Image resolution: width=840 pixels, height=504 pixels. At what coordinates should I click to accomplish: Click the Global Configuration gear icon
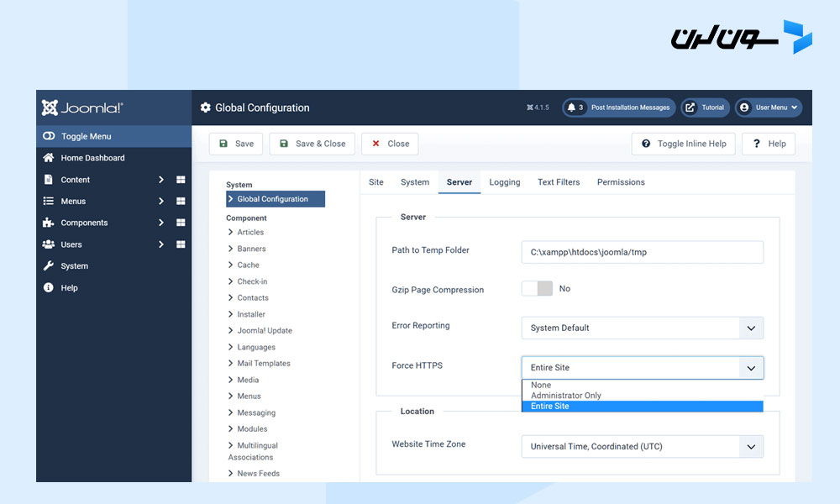point(205,108)
